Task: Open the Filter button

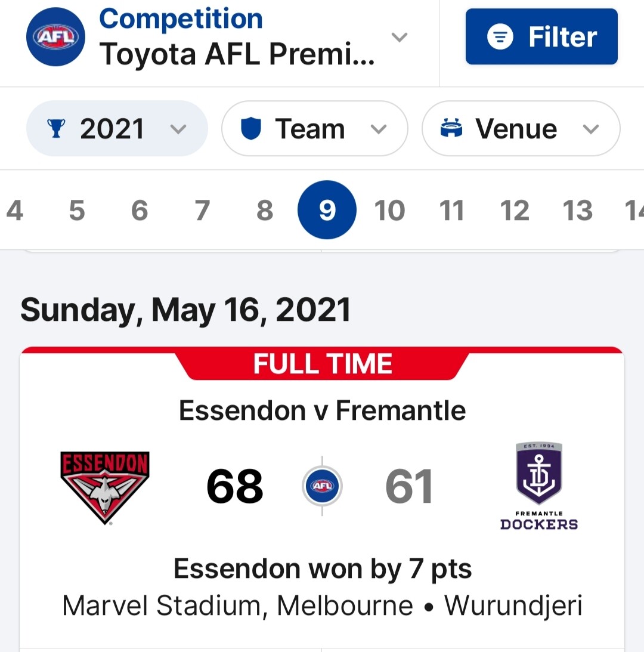Action: coord(541,37)
